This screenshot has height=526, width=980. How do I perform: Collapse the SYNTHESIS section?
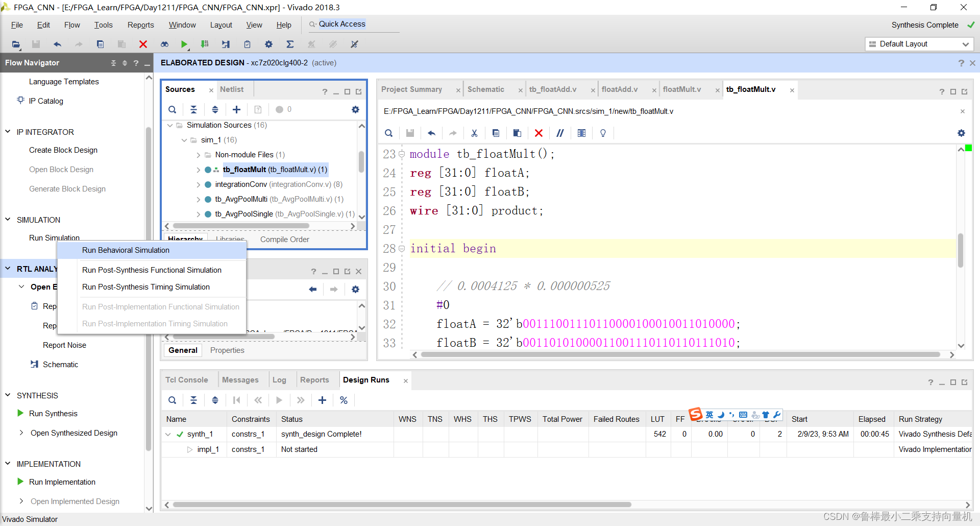[x=8, y=395]
